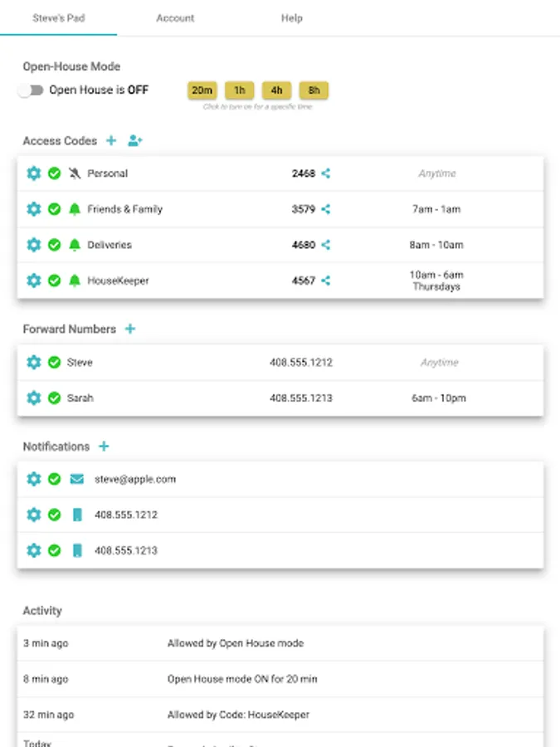Toggle the green check for steve@apple.com

click(54, 479)
